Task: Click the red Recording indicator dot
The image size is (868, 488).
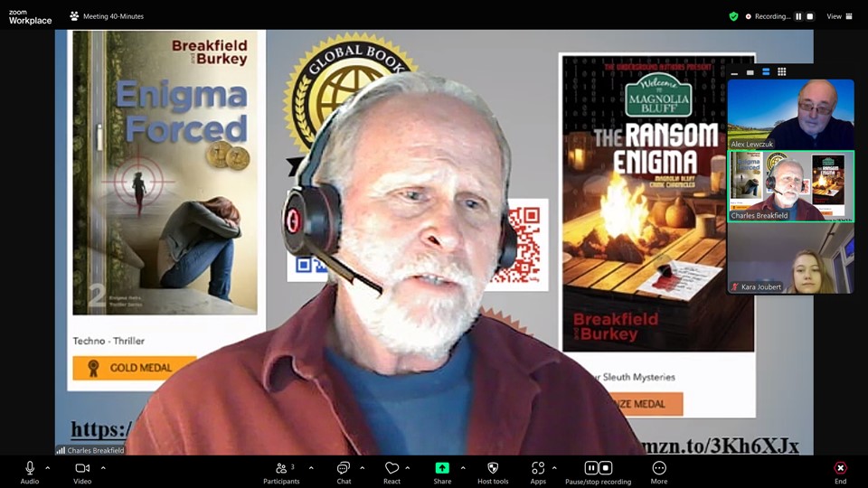Action: point(749,16)
